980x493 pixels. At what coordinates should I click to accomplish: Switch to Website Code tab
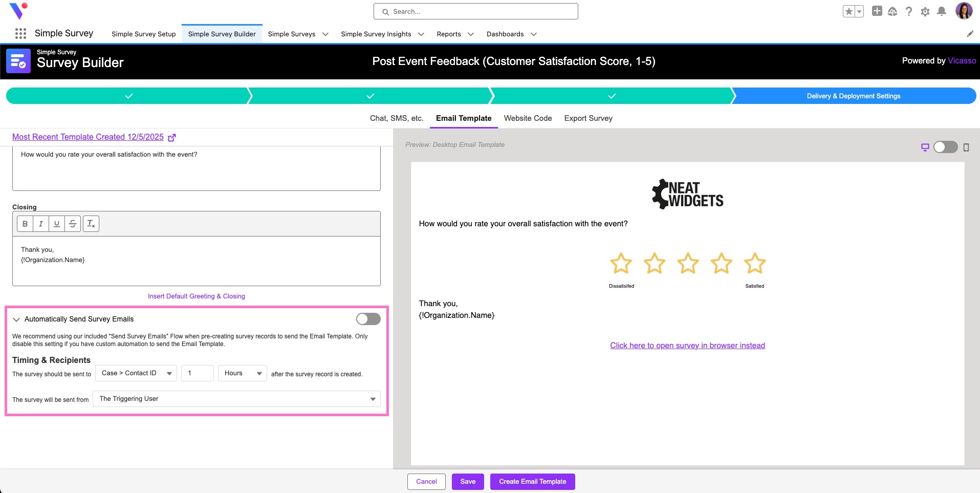pos(528,118)
